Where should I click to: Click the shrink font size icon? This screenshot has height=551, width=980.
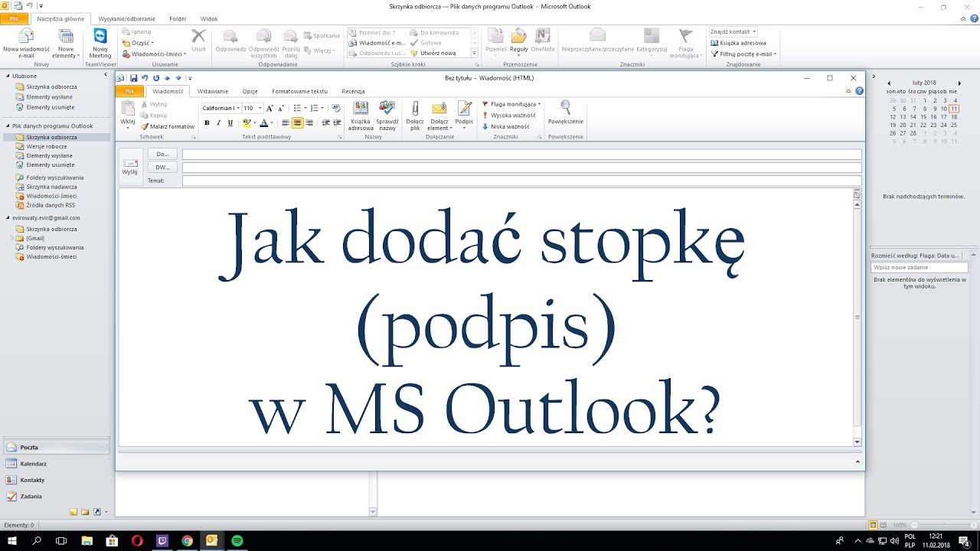(x=280, y=108)
